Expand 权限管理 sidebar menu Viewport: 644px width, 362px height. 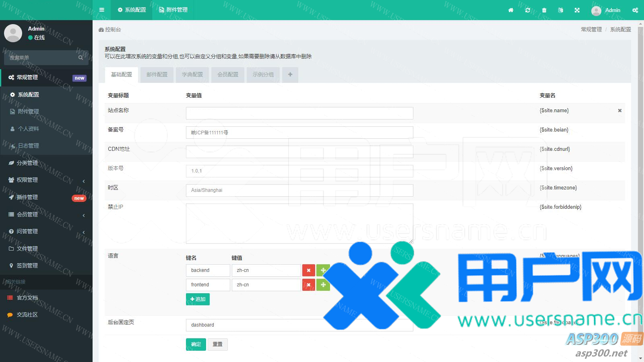pyautogui.click(x=46, y=180)
